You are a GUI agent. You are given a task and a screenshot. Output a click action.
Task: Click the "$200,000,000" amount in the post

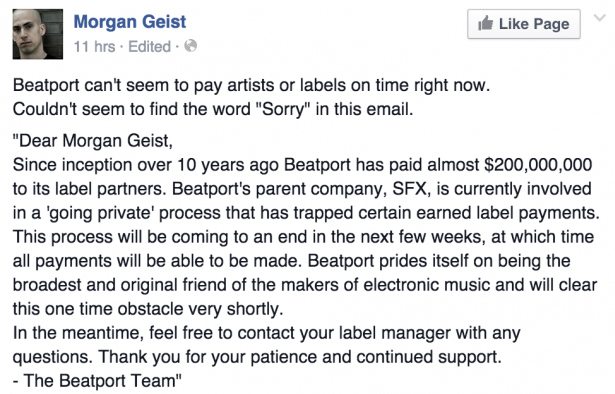click(538, 165)
